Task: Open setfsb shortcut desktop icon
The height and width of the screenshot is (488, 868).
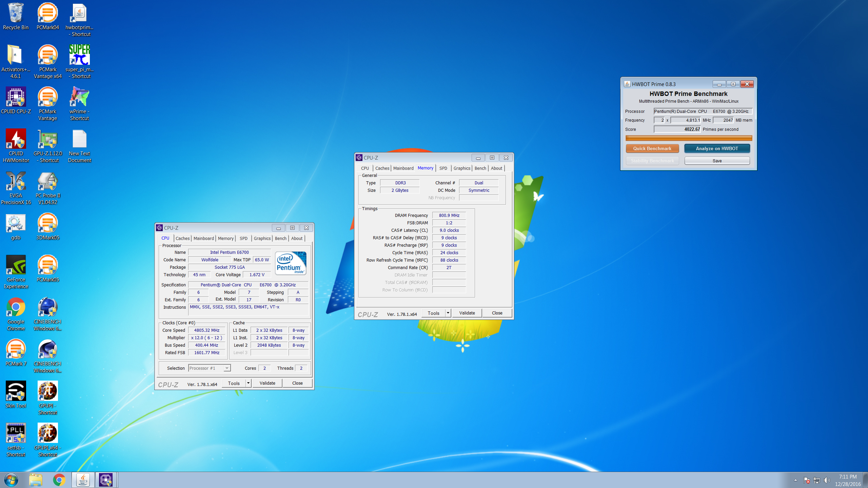Action: [16, 440]
